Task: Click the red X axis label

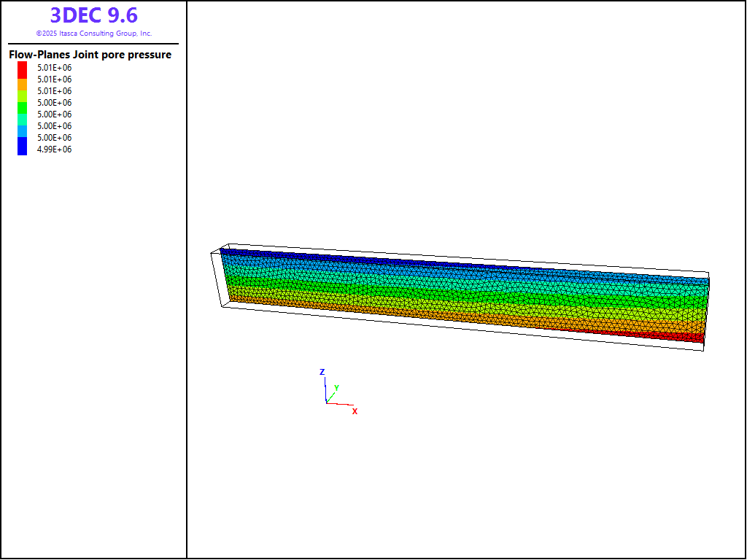Action: coord(355,411)
